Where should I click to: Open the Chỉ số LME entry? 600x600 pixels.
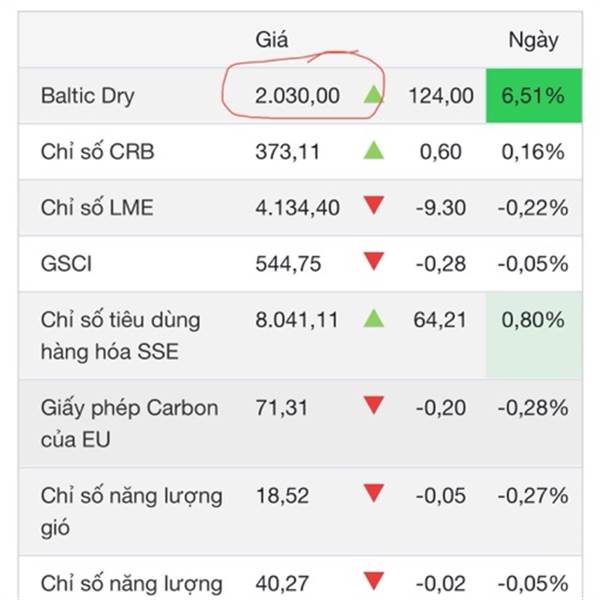(x=97, y=207)
